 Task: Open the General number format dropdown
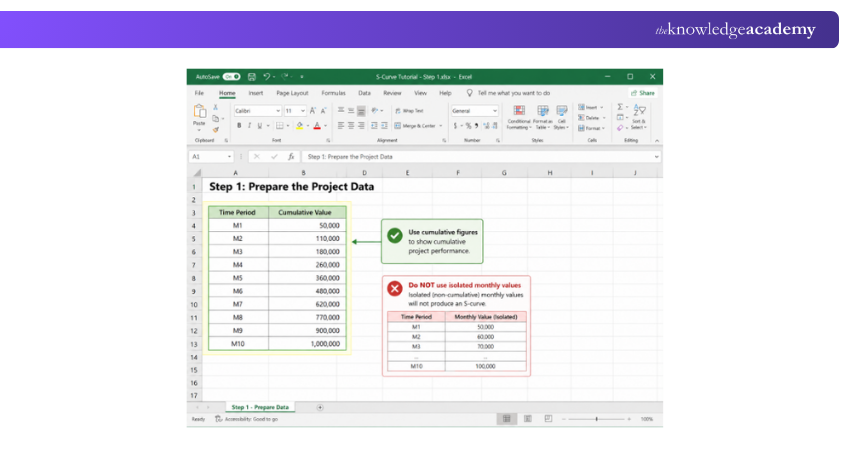click(495, 111)
